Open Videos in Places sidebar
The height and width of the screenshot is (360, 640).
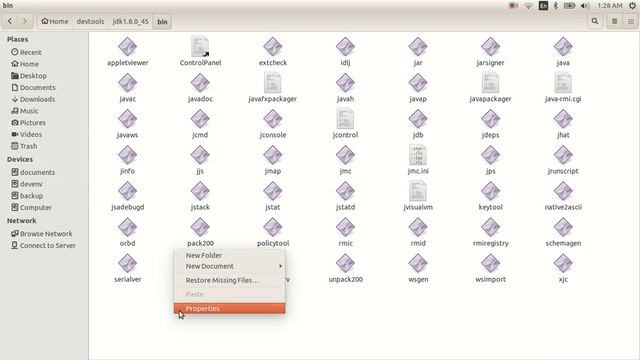[27, 134]
